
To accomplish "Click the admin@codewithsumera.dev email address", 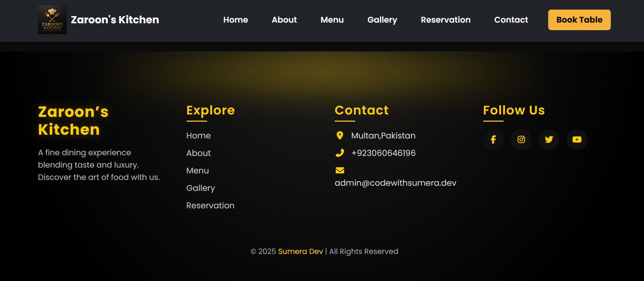I will coord(396,183).
